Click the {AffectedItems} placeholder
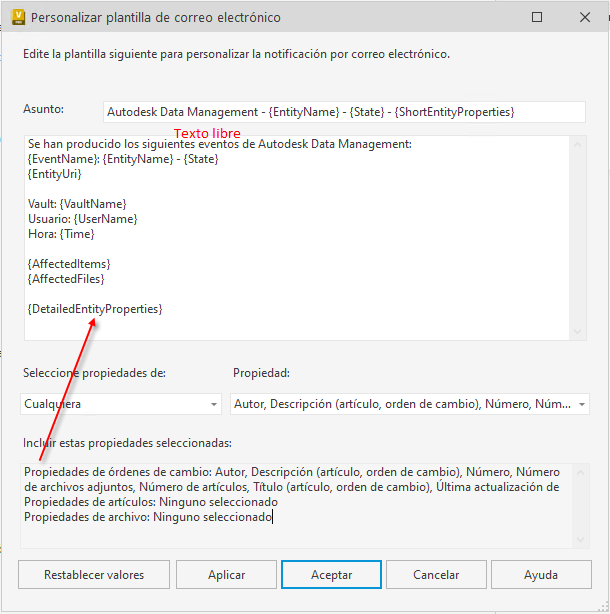The width and height of the screenshot is (610, 614). 69,264
